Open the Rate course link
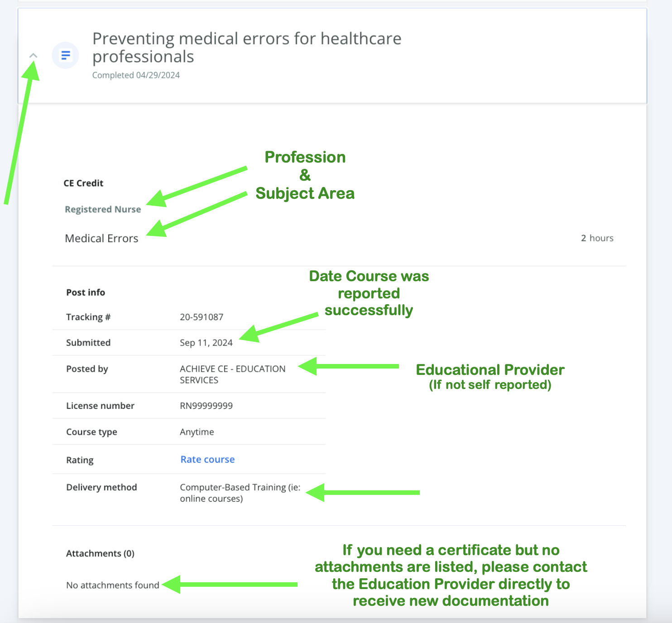The height and width of the screenshot is (623, 672). pos(207,460)
